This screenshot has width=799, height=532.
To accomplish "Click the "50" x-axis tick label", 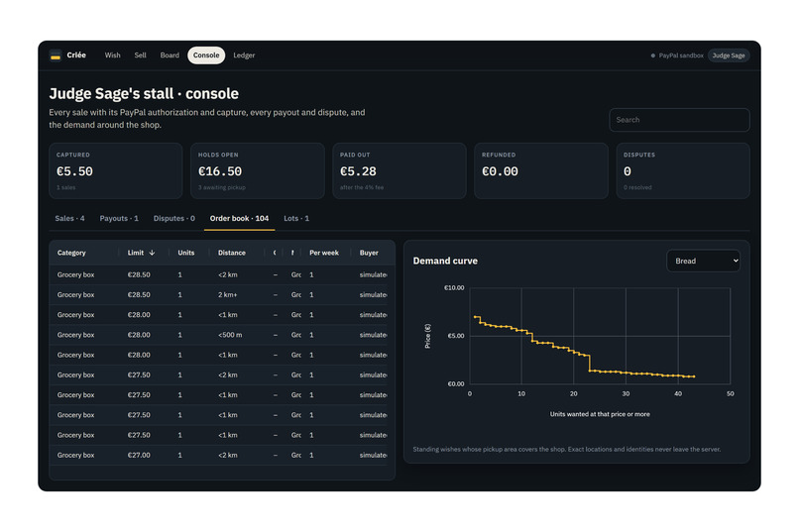I will 731,393.
